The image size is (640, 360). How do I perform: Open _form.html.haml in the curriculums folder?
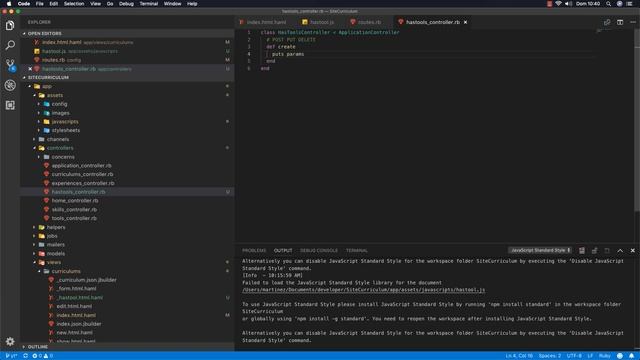pyautogui.click(x=76, y=289)
